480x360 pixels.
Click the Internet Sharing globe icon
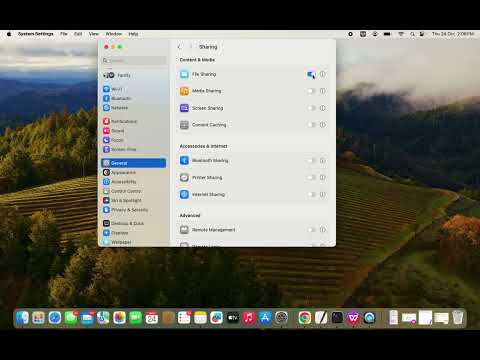coord(184,194)
